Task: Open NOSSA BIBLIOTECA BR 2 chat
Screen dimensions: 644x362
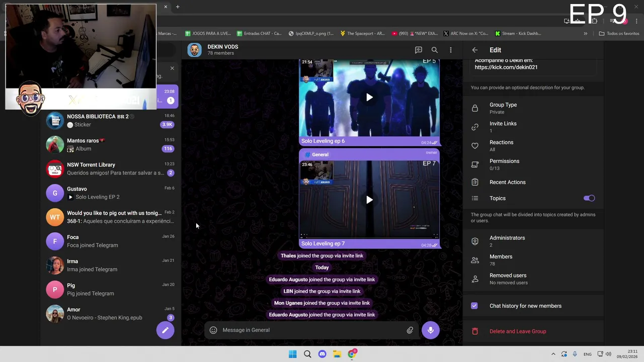Action: [x=111, y=120]
